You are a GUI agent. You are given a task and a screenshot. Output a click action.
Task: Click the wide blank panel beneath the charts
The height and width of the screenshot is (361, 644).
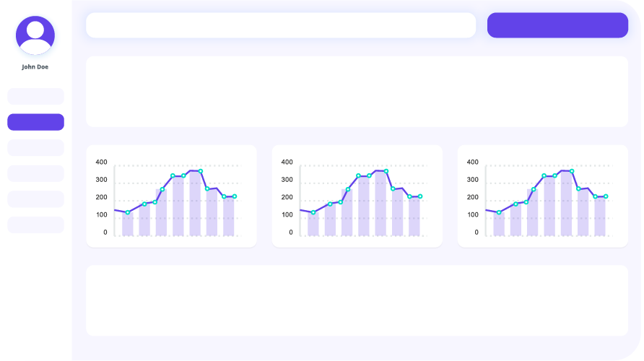pos(357,300)
